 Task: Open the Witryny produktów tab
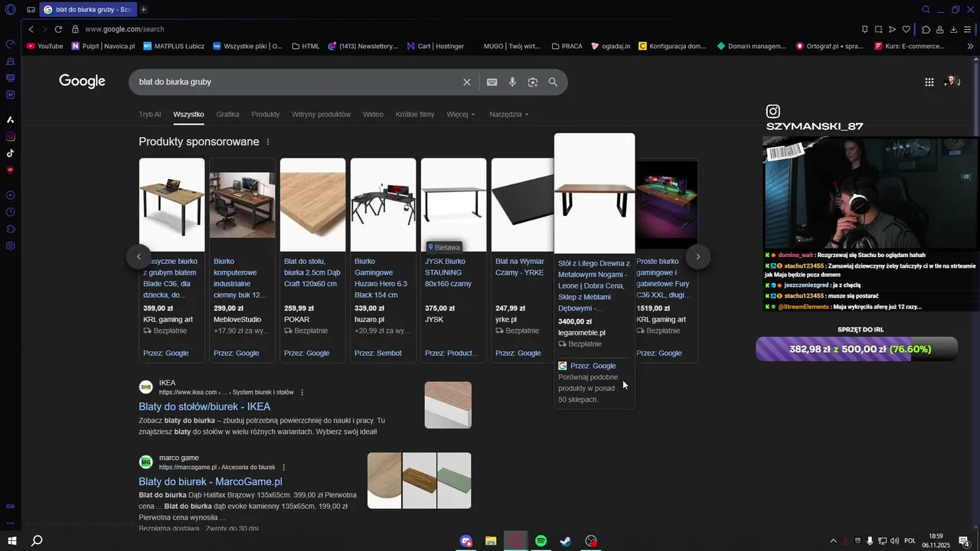(321, 114)
